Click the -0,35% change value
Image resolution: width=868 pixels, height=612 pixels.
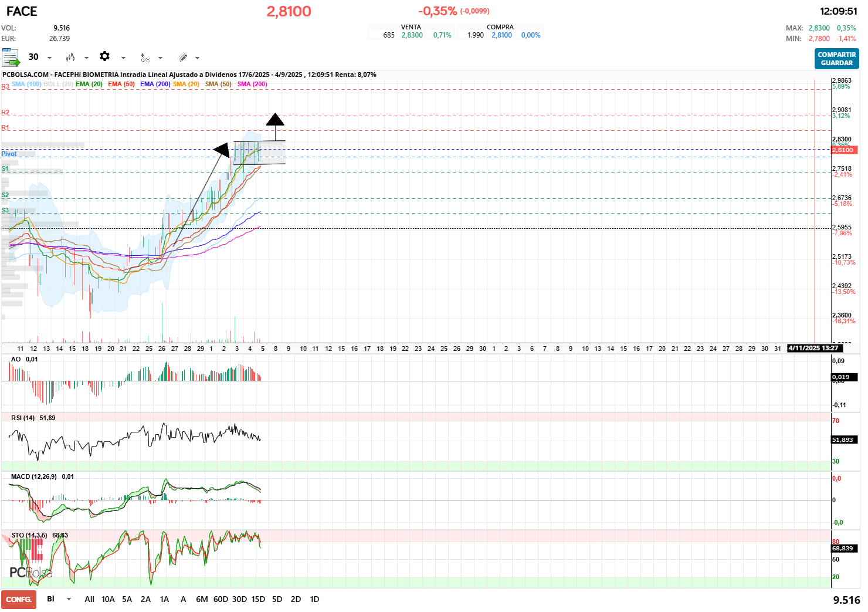point(438,11)
